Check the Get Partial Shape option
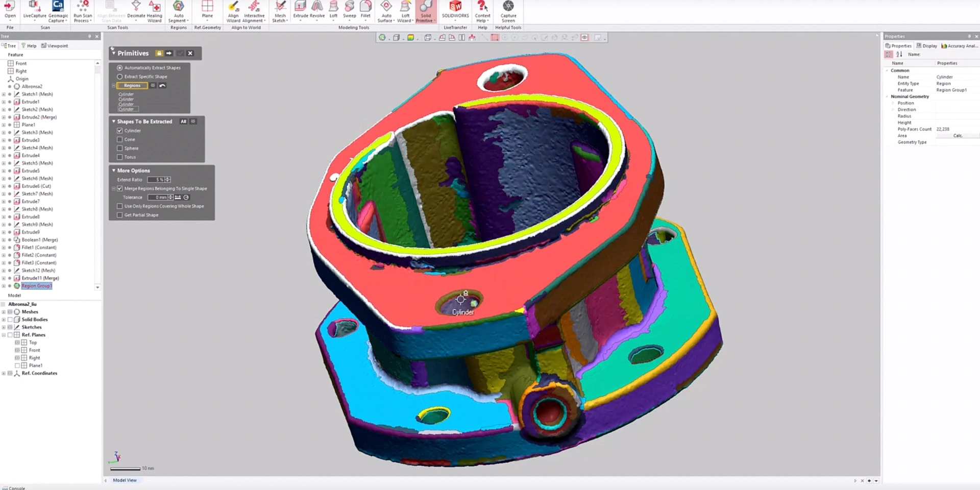Screen dimensions: 980x490 point(120,215)
